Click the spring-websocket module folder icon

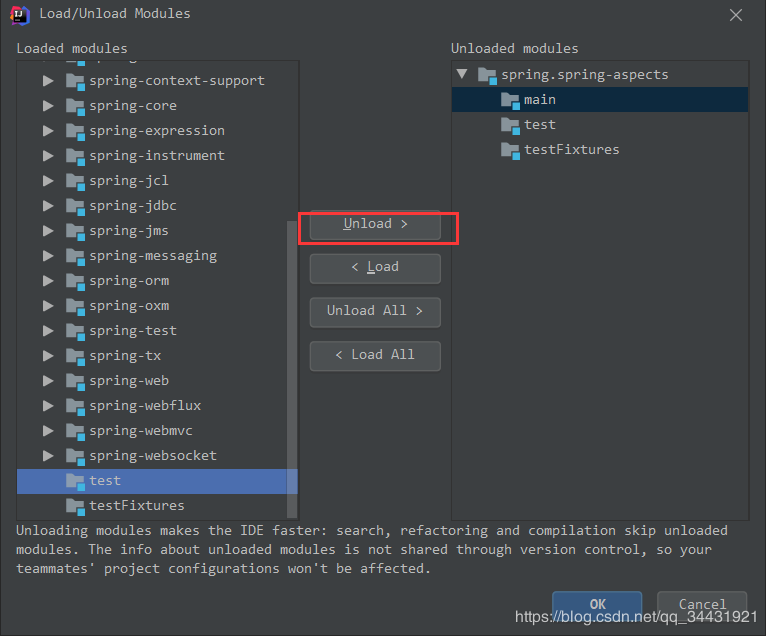click(76, 456)
